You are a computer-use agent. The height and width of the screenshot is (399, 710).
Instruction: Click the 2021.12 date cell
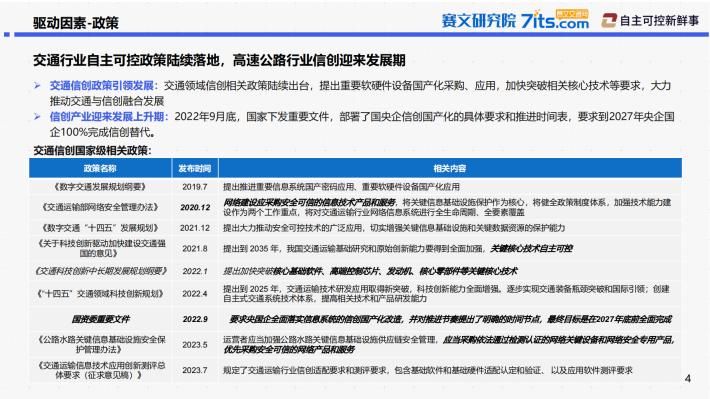[x=195, y=228]
